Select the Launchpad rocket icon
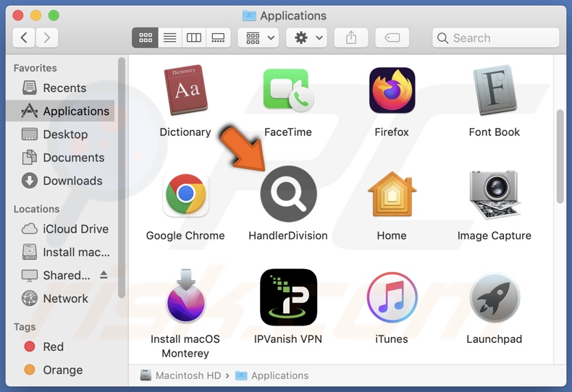The image size is (572, 392). click(495, 297)
